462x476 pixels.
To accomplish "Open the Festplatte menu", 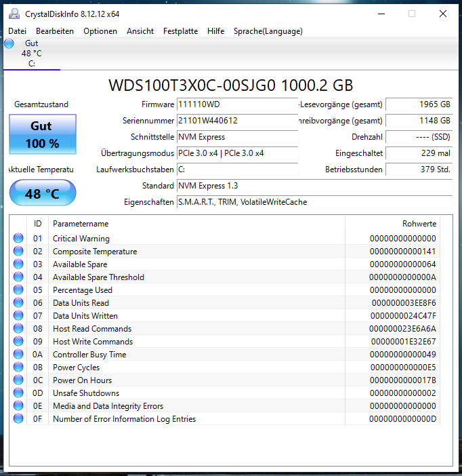I will pyautogui.click(x=180, y=31).
